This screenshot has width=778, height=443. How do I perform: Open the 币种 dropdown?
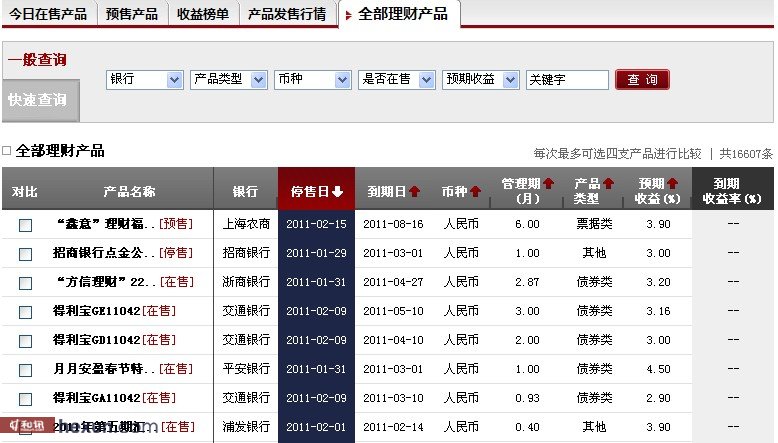point(313,79)
